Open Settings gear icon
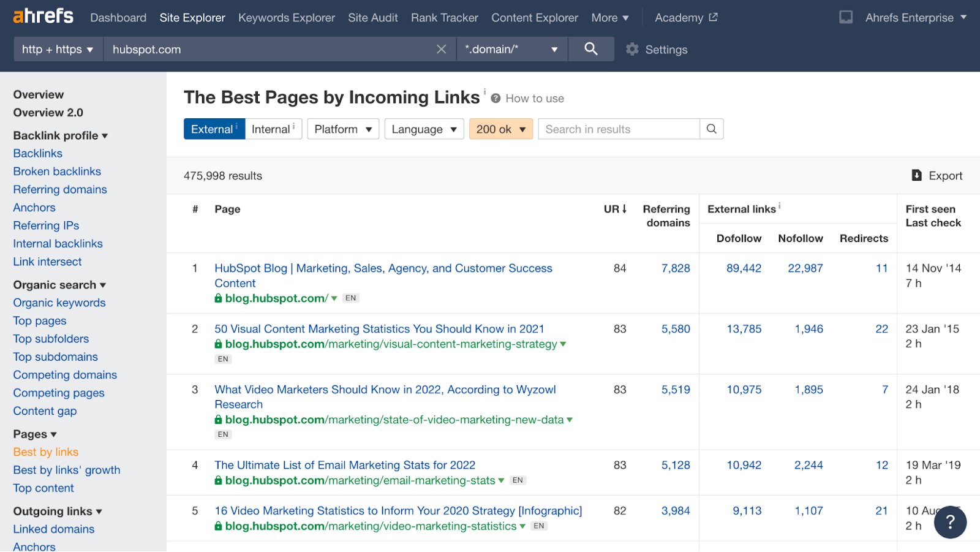980x552 pixels. (632, 49)
